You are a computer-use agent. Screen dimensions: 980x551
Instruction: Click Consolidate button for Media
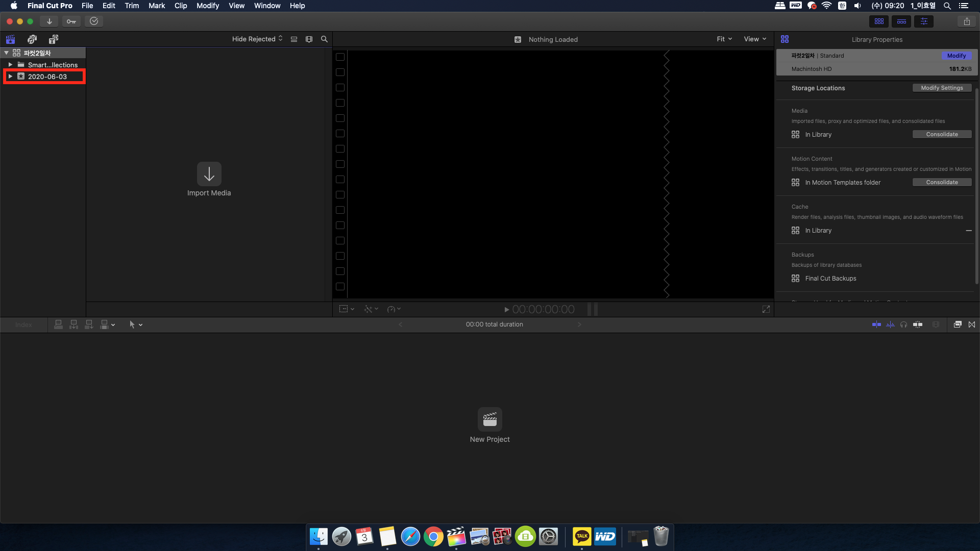(x=942, y=135)
